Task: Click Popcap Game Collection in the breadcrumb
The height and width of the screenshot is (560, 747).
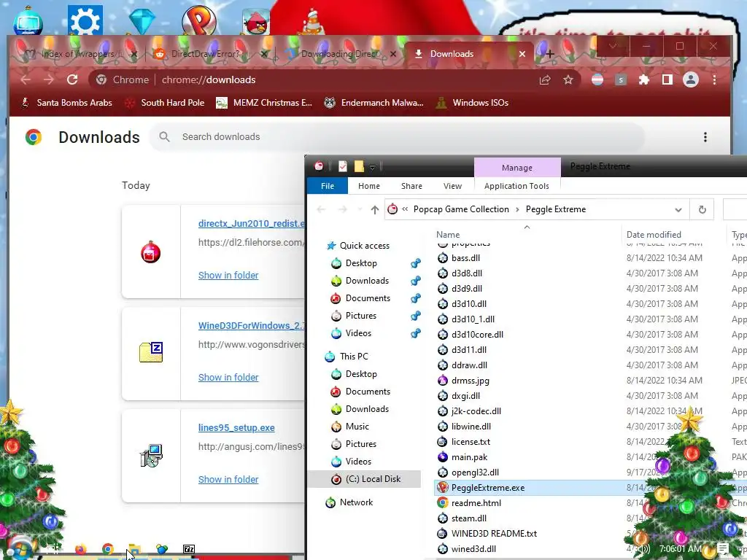Action: [x=461, y=209]
